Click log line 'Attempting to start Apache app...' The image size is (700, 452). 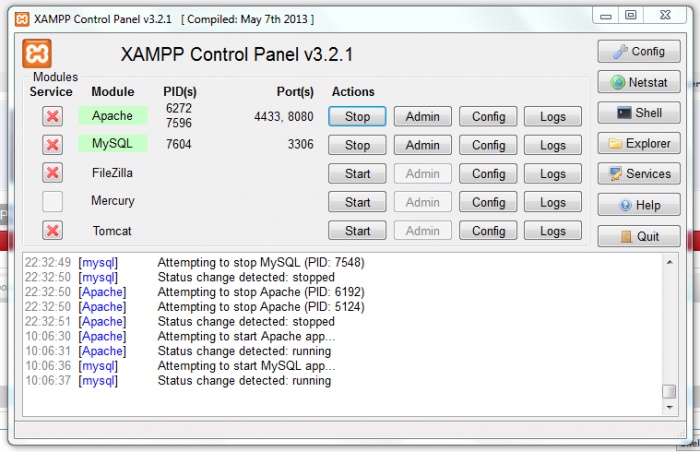[x=246, y=336]
